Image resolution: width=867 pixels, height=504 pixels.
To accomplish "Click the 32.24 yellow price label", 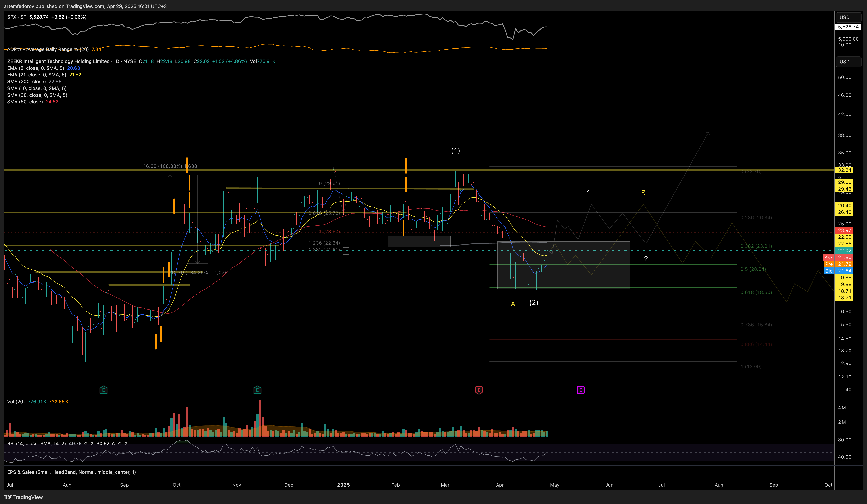I will (x=844, y=170).
